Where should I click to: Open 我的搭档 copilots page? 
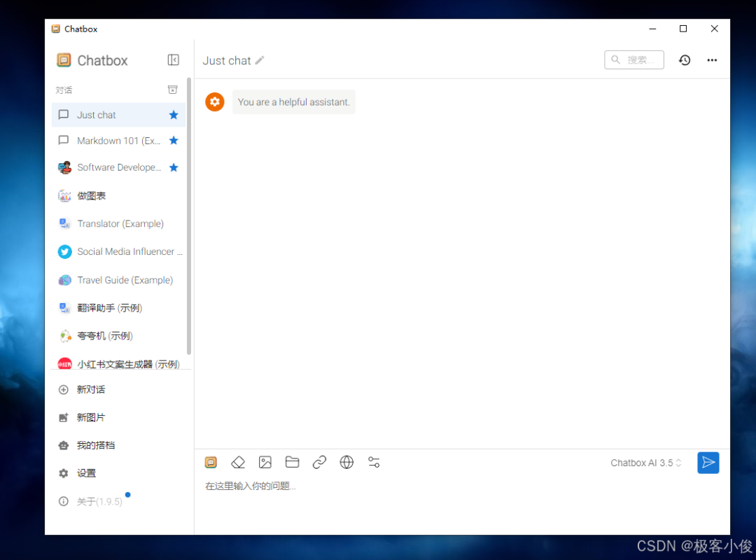coord(119,445)
